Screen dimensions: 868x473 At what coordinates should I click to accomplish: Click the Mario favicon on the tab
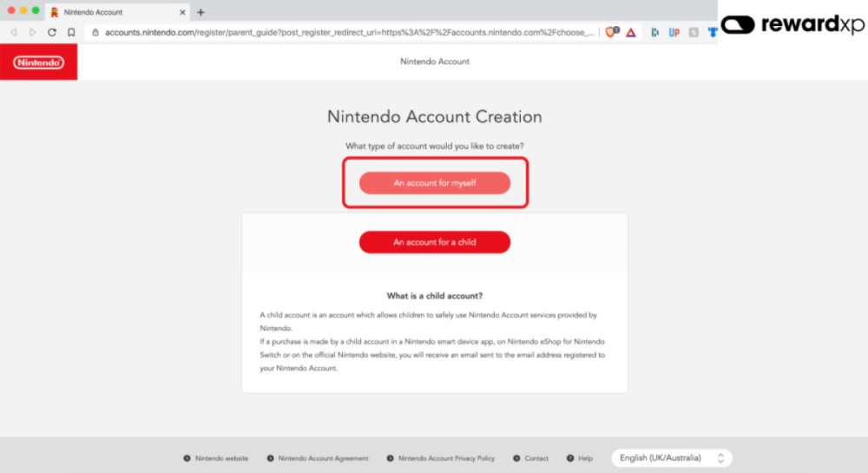pos(54,12)
